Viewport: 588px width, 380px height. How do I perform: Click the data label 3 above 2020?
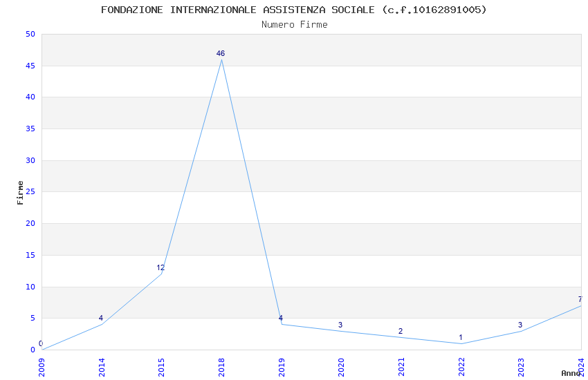point(340,325)
